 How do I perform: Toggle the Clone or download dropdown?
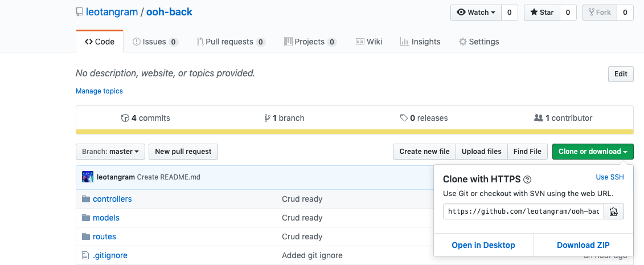click(593, 152)
